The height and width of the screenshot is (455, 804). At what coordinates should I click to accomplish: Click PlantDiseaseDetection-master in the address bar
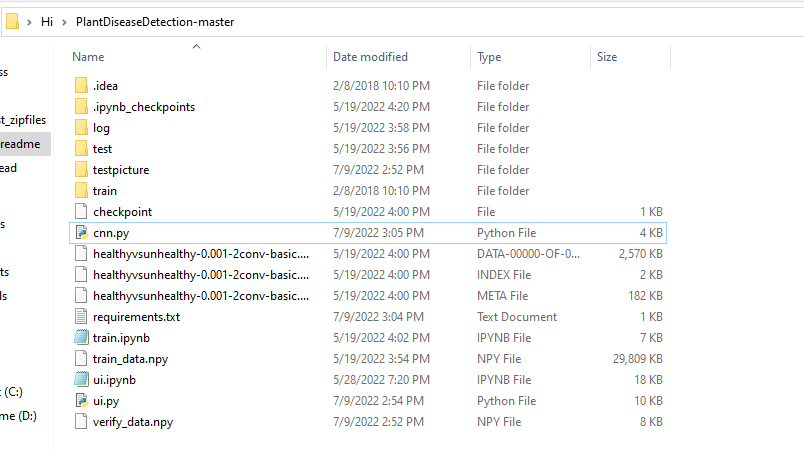(x=155, y=22)
